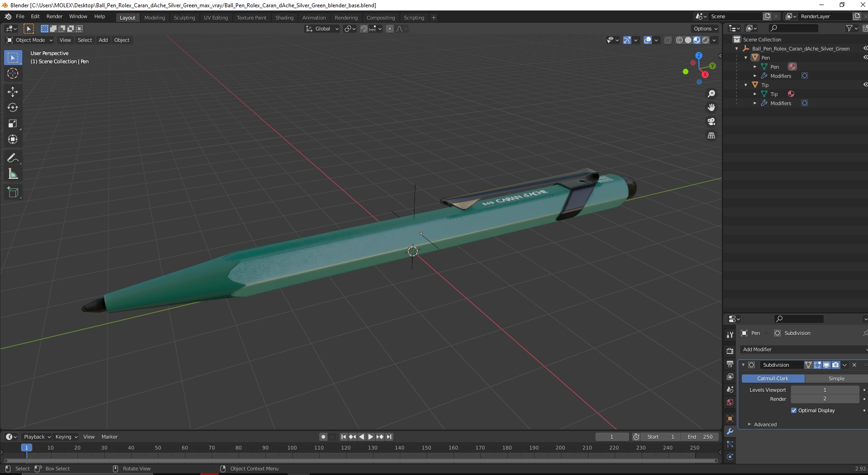The height and width of the screenshot is (475, 868).
Task: Select Catmull-Clark subdivision type
Action: [x=773, y=379]
